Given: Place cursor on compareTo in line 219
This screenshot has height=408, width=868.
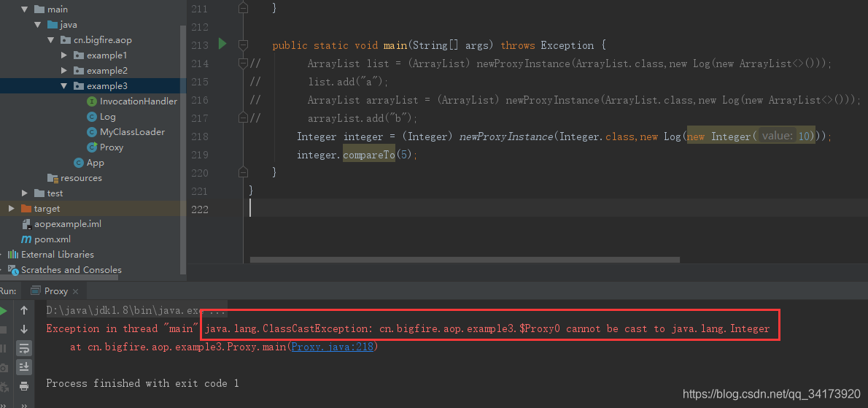Looking at the screenshot, I should coord(368,155).
